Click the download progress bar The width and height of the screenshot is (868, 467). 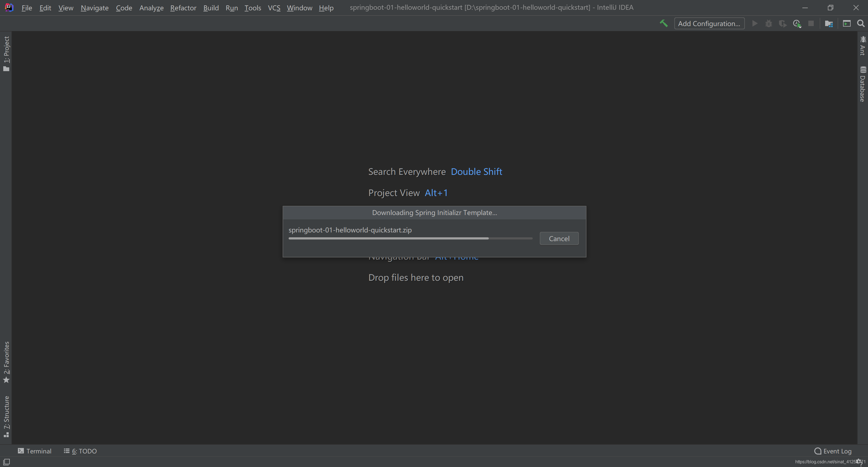pos(410,238)
